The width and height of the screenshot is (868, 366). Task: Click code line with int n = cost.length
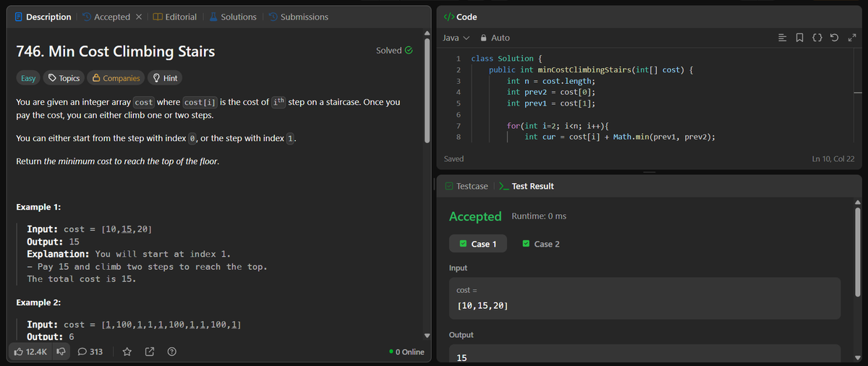pyautogui.click(x=551, y=81)
